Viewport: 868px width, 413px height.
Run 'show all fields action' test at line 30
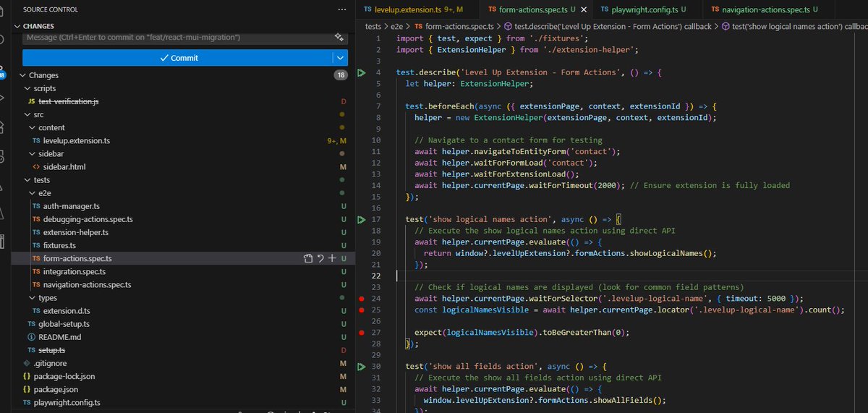(362, 367)
